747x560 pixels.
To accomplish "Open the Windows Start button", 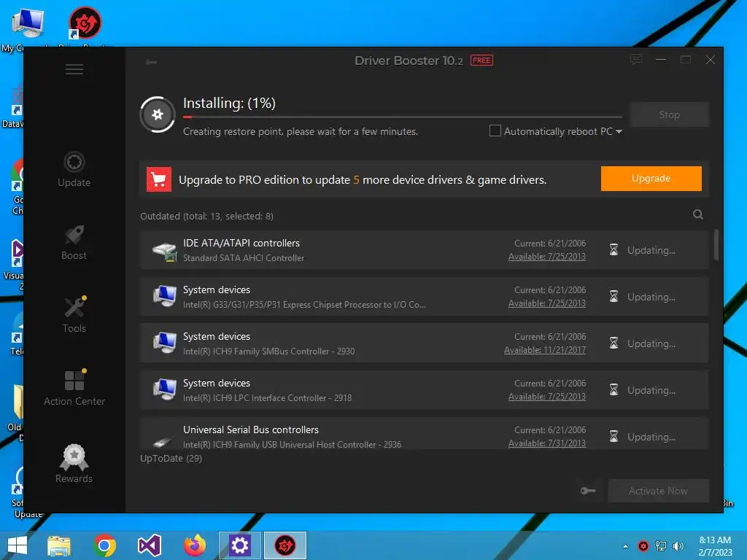I will [x=18, y=545].
